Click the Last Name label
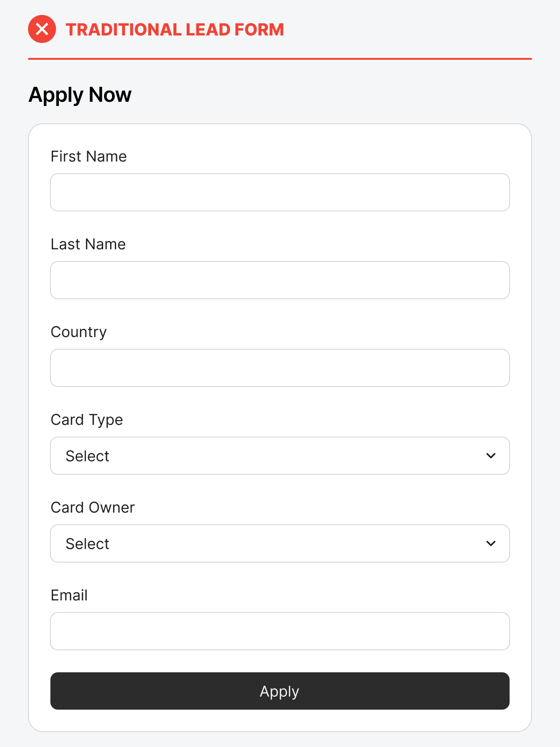 [x=88, y=244]
